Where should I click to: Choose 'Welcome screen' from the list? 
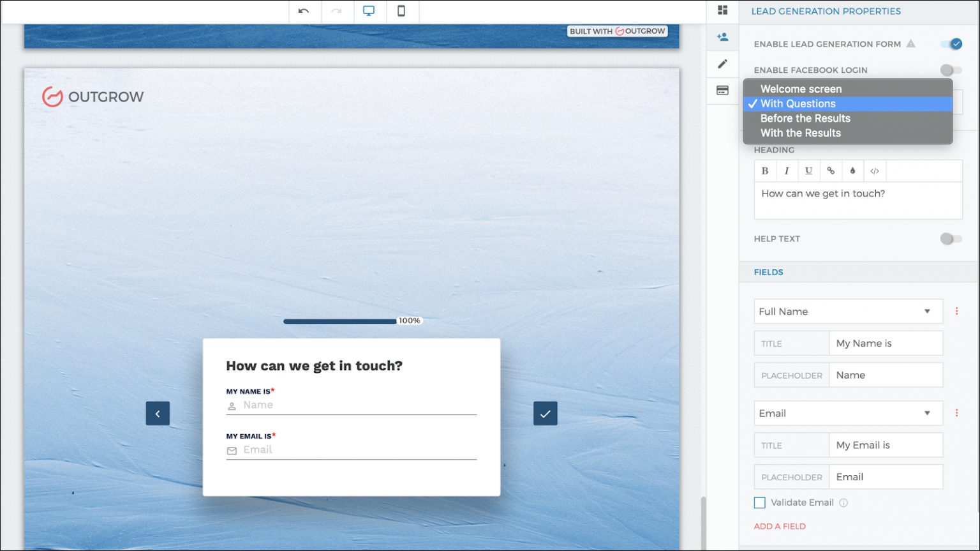[801, 89]
